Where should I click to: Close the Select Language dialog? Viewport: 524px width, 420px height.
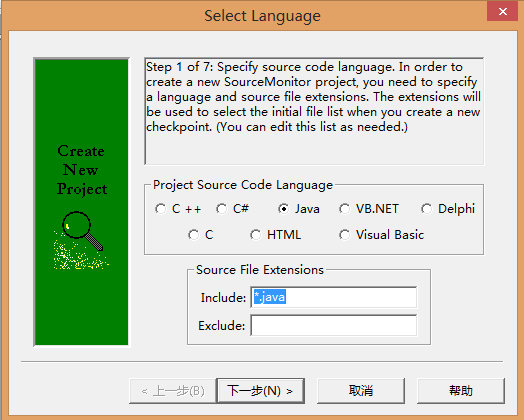(x=502, y=11)
